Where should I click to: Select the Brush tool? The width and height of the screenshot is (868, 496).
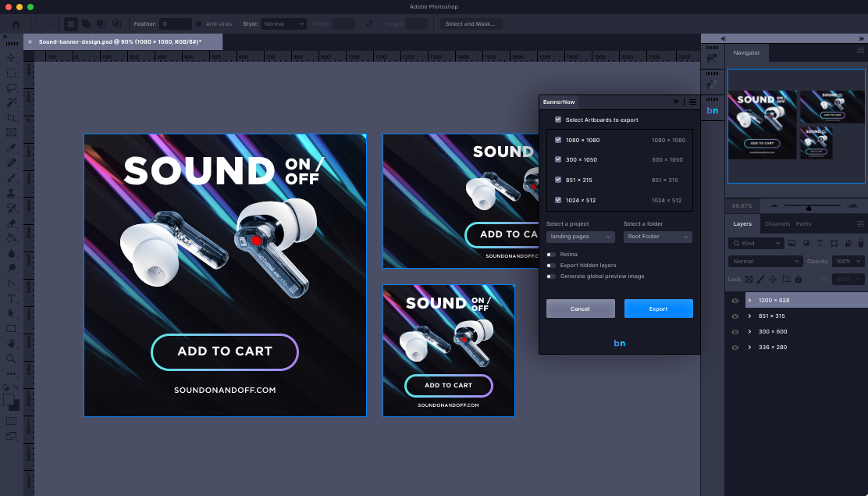coord(11,178)
